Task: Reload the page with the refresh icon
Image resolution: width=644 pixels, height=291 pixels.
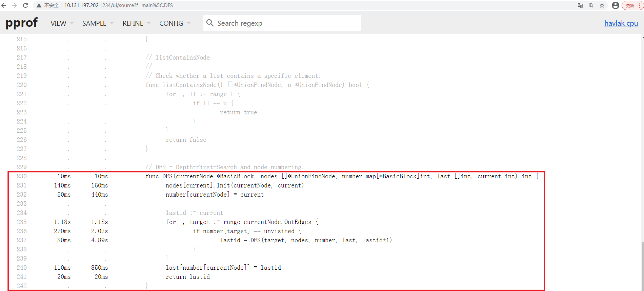Action: click(x=25, y=5)
